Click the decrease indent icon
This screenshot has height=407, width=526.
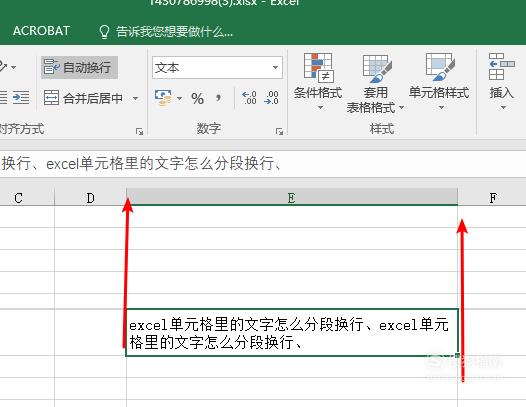click(x=3, y=98)
